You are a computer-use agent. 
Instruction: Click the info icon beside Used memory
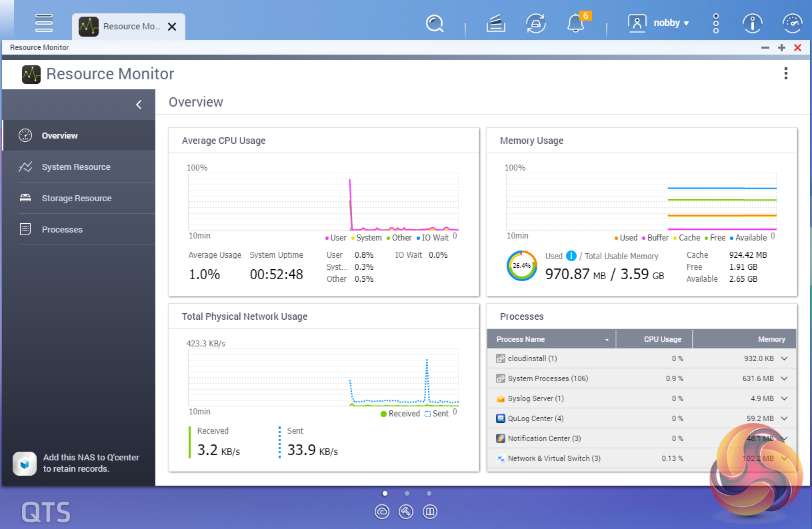pyautogui.click(x=571, y=256)
